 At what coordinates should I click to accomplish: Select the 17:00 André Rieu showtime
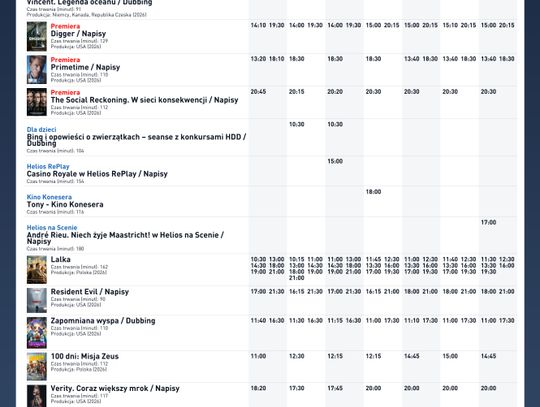coord(488,222)
